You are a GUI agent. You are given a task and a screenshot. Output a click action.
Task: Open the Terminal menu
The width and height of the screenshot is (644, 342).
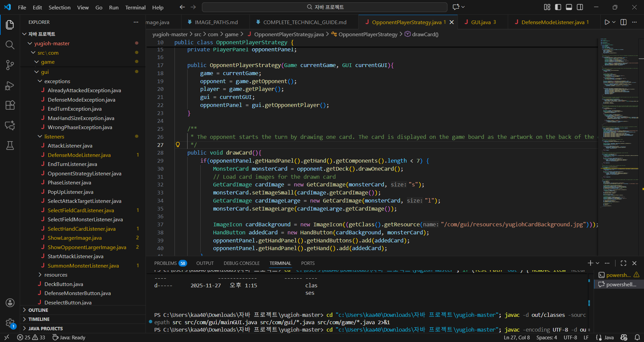tap(135, 7)
